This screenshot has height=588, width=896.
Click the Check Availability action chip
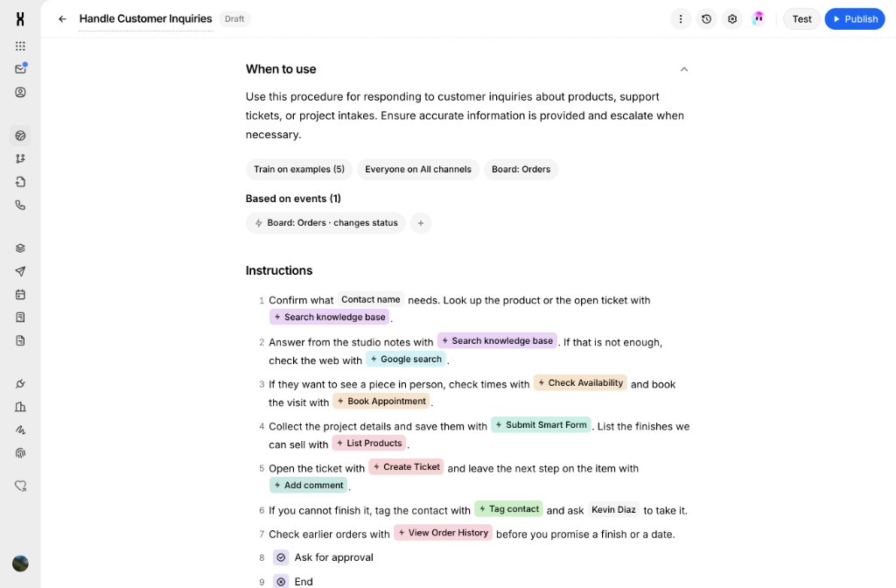580,383
